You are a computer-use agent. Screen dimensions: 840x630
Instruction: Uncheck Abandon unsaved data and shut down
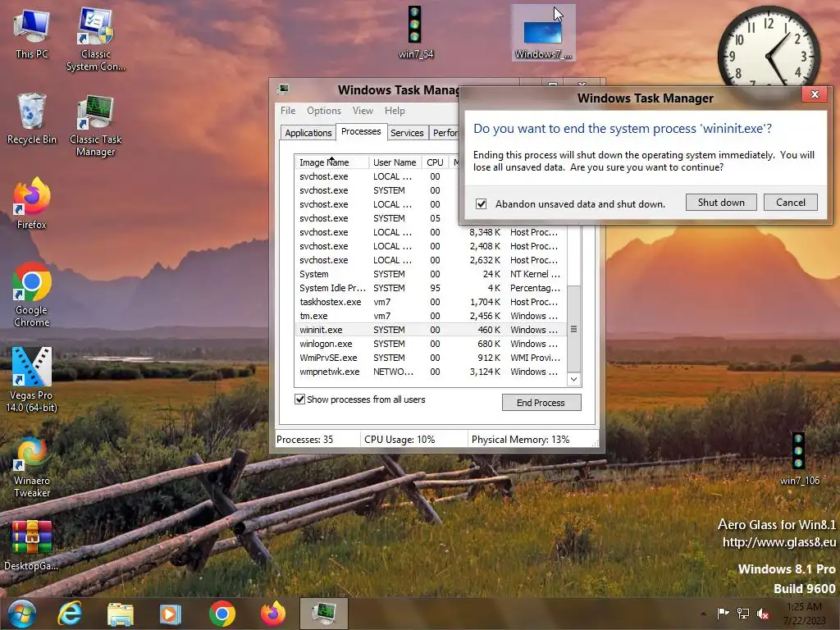click(481, 204)
